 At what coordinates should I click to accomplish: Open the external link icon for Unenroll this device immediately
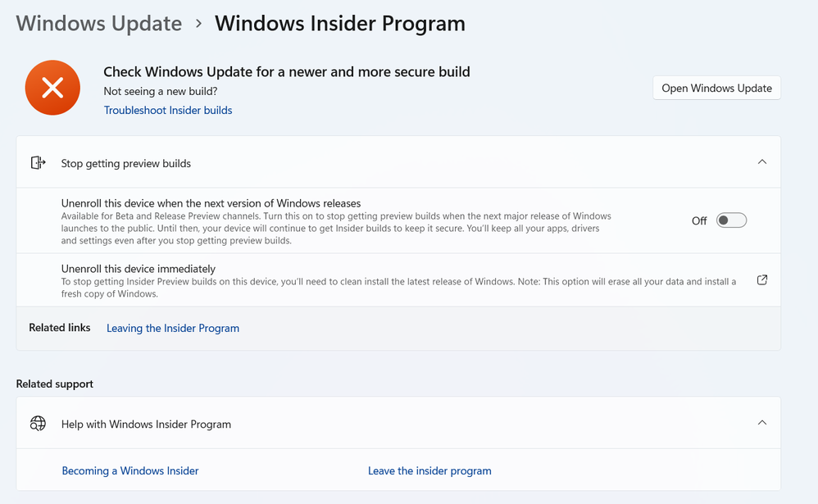coord(761,279)
